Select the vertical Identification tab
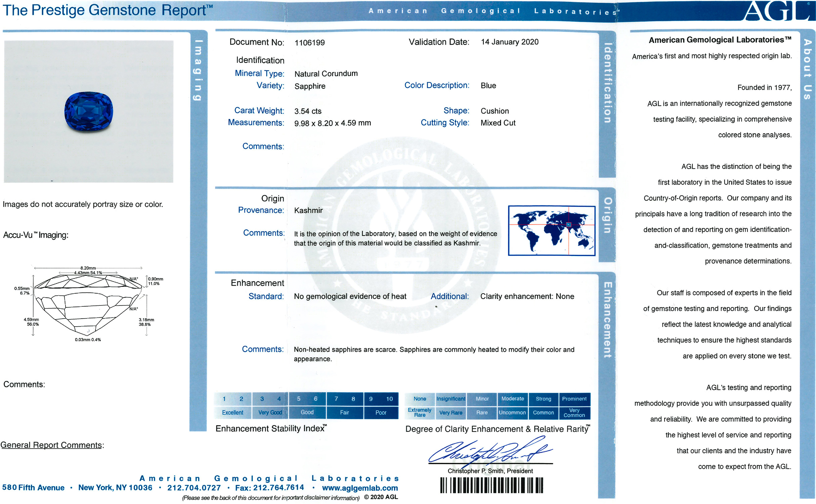Viewport: 816px width, 504px height. (x=607, y=83)
